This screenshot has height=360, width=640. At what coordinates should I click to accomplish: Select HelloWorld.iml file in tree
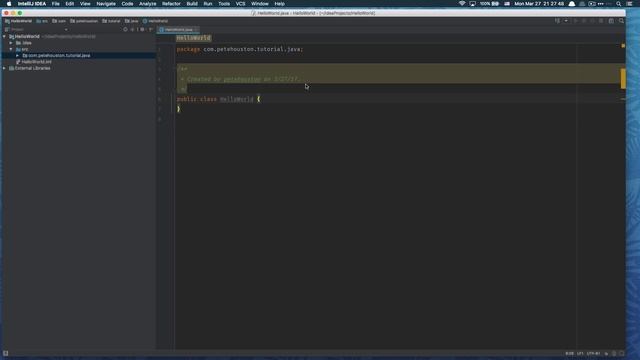(x=33, y=62)
